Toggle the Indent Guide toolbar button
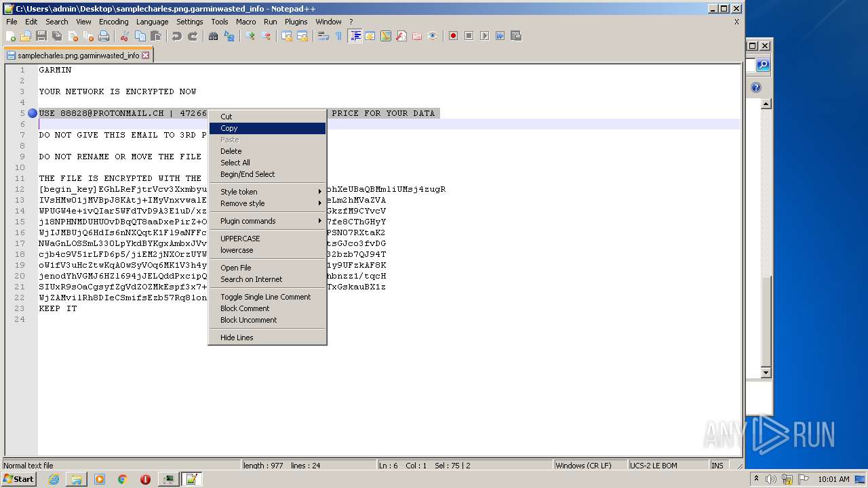Viewport: 868px width, 488px height. (355, 36)
